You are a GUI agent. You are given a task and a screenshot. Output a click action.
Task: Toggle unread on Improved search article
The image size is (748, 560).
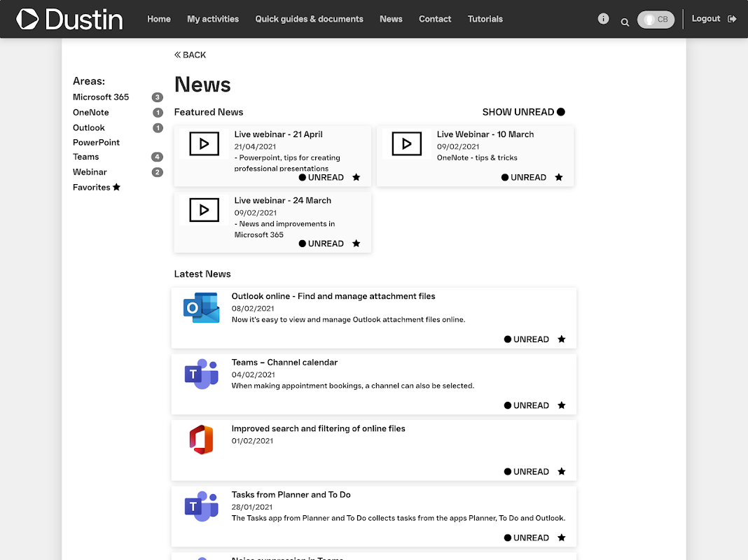click(x=526, y=471)
